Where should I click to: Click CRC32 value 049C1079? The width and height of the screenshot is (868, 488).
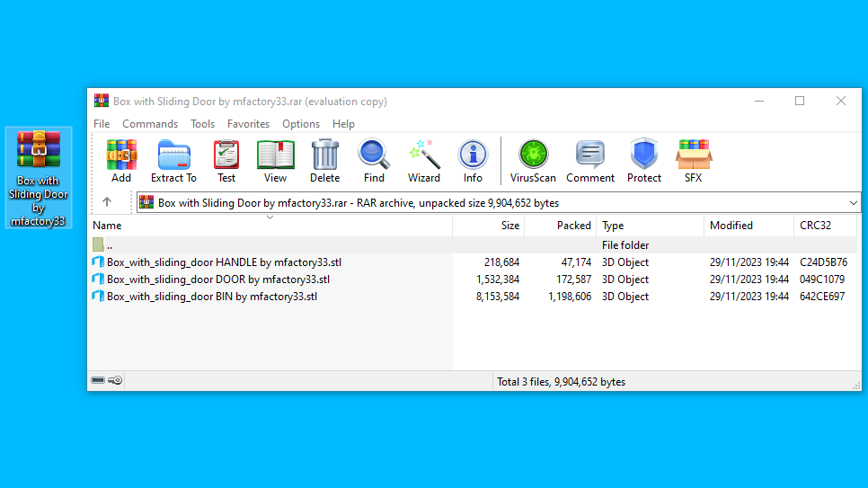pos(822,279)
